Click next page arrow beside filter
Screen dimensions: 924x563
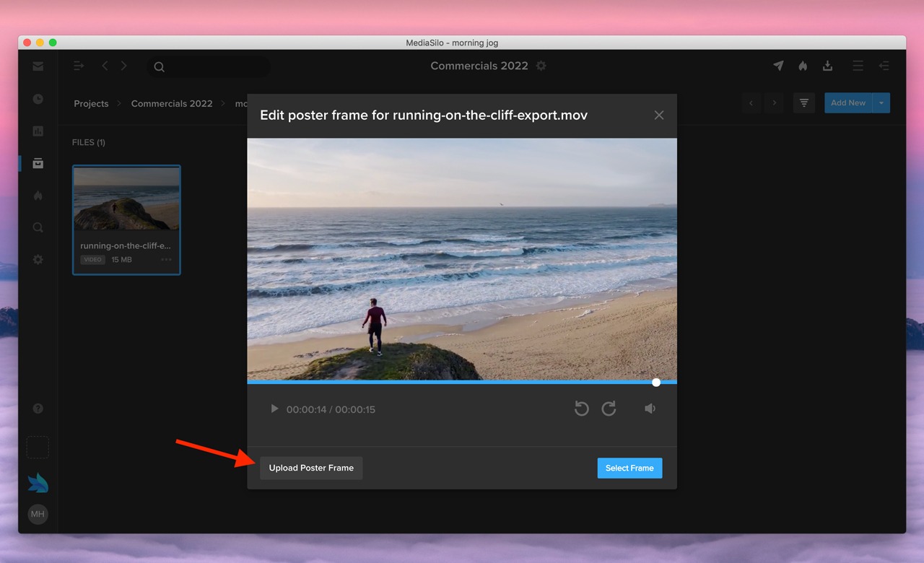click(774, 103)
